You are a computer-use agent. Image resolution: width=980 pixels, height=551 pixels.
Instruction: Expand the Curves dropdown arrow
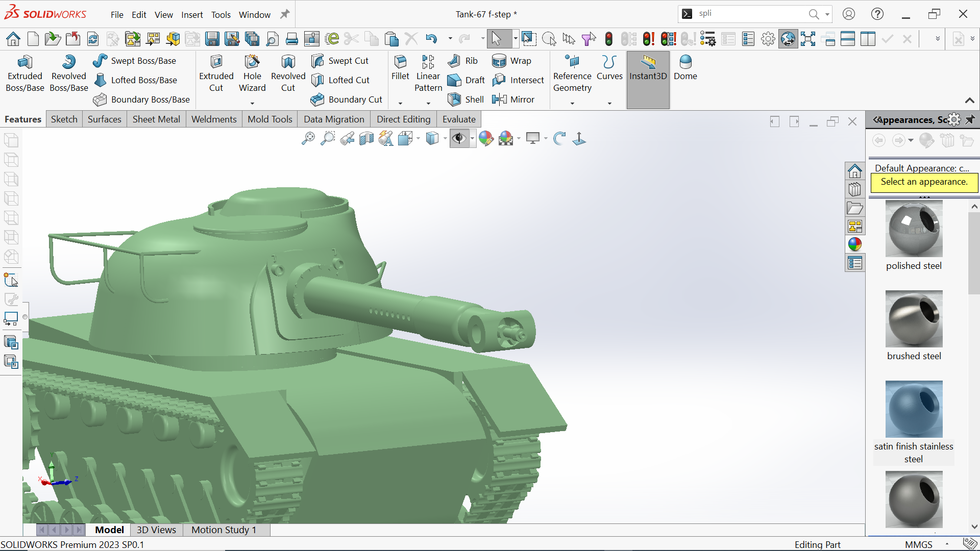point(609,104)
